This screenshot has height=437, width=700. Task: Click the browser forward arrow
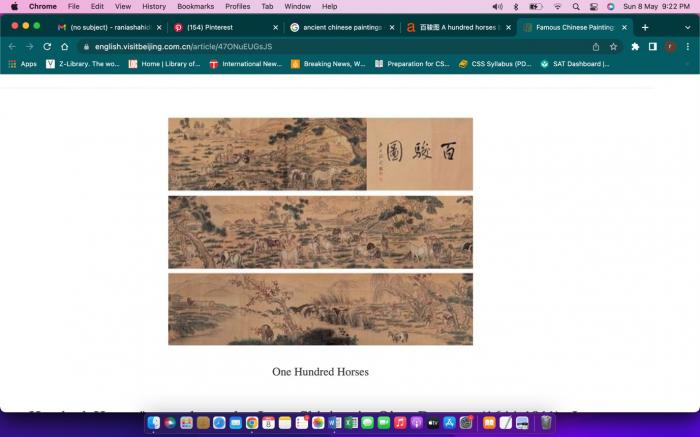(x=29, y=46)
